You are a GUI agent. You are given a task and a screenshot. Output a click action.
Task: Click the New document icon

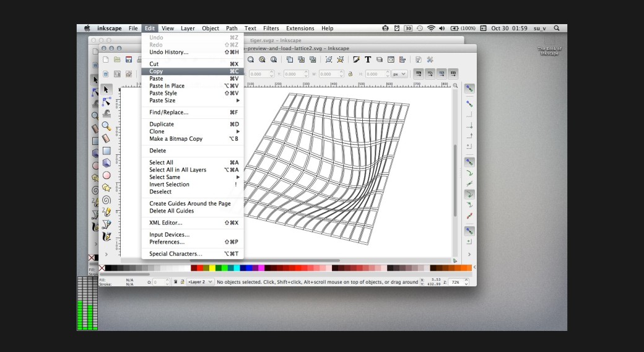(x=105, y=59)
